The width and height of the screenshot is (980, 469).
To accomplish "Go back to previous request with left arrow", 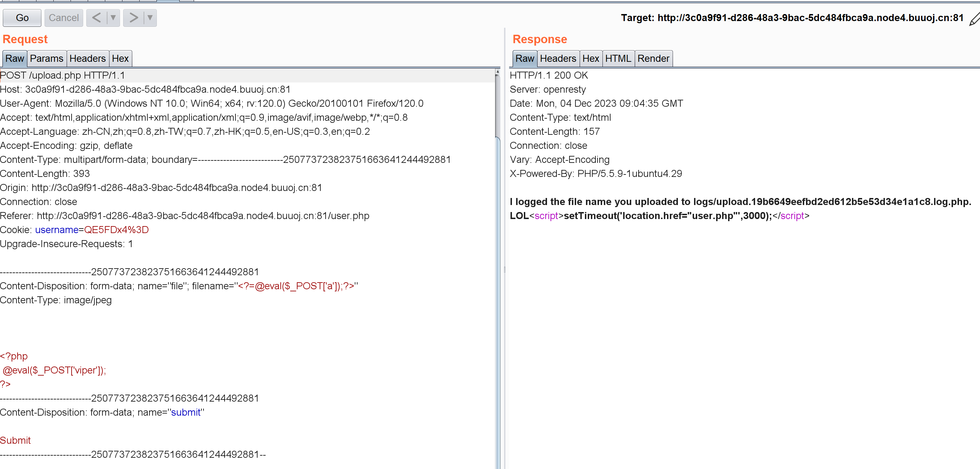I will (96, 18).
